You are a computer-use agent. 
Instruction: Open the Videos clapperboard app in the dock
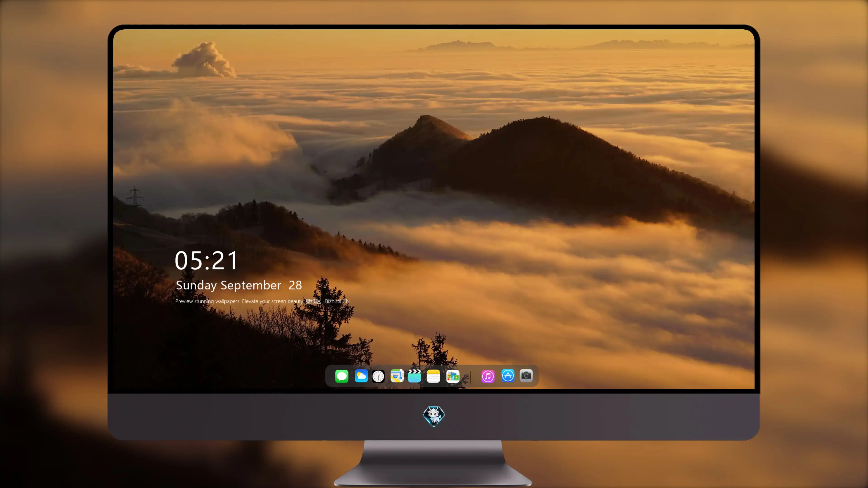415,376
